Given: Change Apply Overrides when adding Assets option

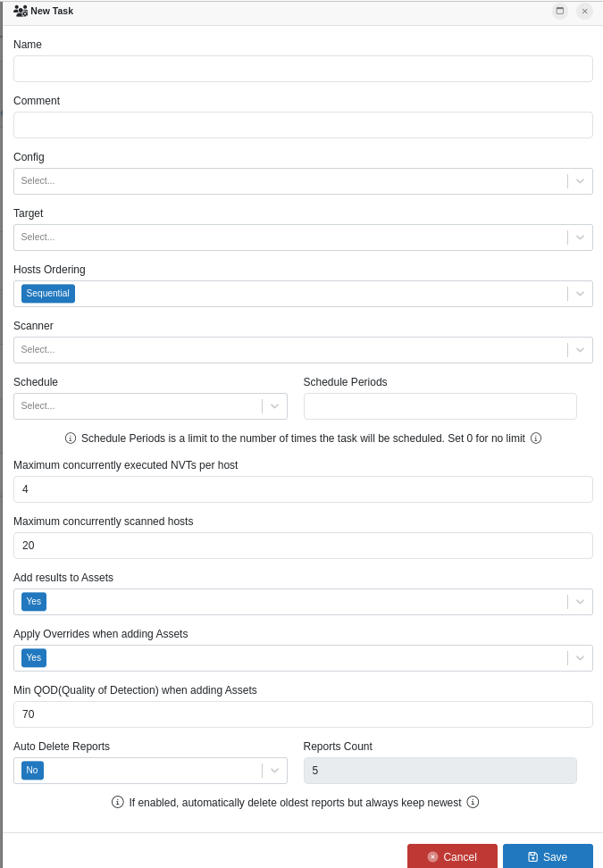Looking at the screenshot, I should tap(580, 658).
